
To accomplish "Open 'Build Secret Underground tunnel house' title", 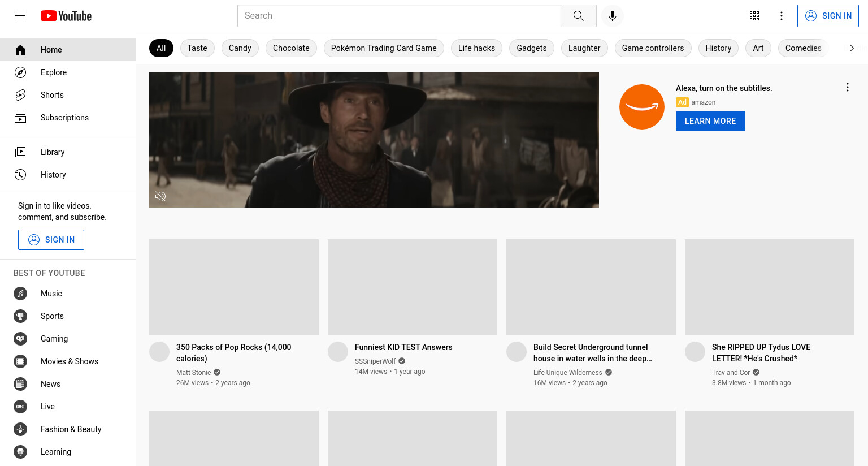I will tap(593, 353).
